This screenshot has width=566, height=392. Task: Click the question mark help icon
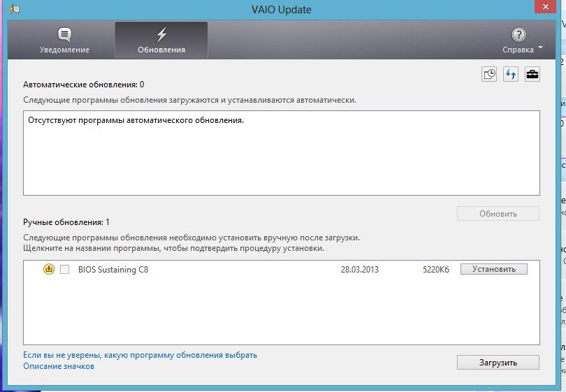pyautogui.click(x=518, y=34)
